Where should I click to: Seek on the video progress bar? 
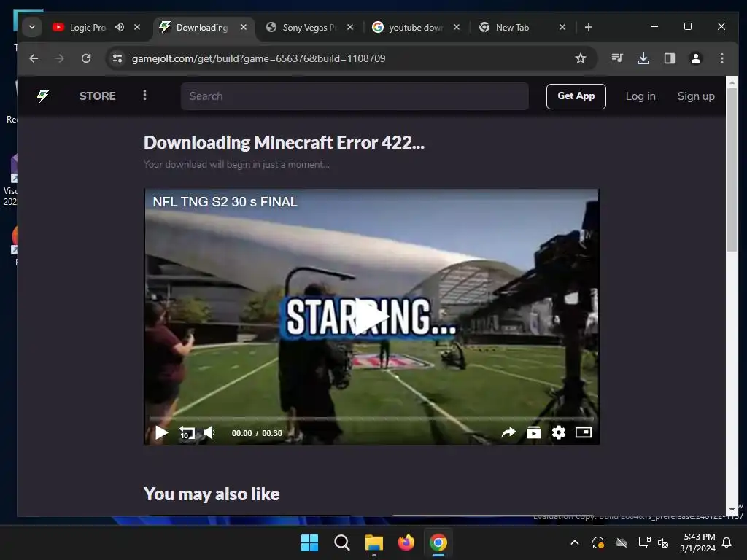(371, 419)
